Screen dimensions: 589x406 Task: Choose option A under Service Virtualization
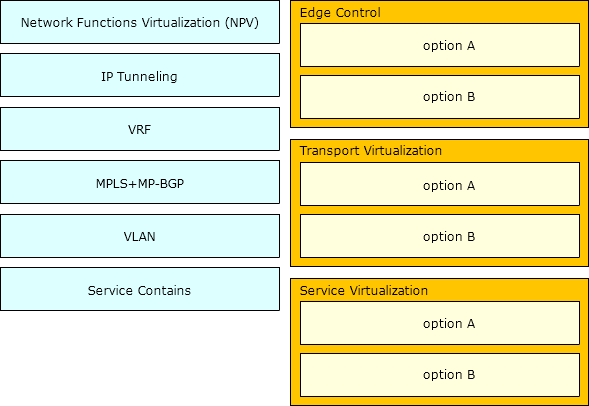(440, 323)
